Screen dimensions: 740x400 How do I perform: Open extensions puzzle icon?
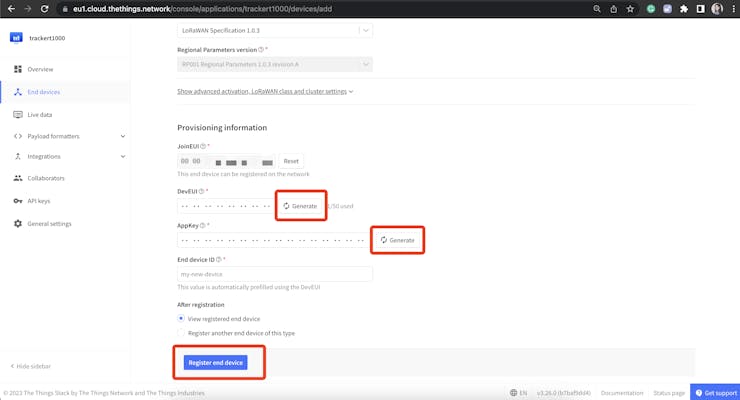pyautogui.click(x=684, y=9)
